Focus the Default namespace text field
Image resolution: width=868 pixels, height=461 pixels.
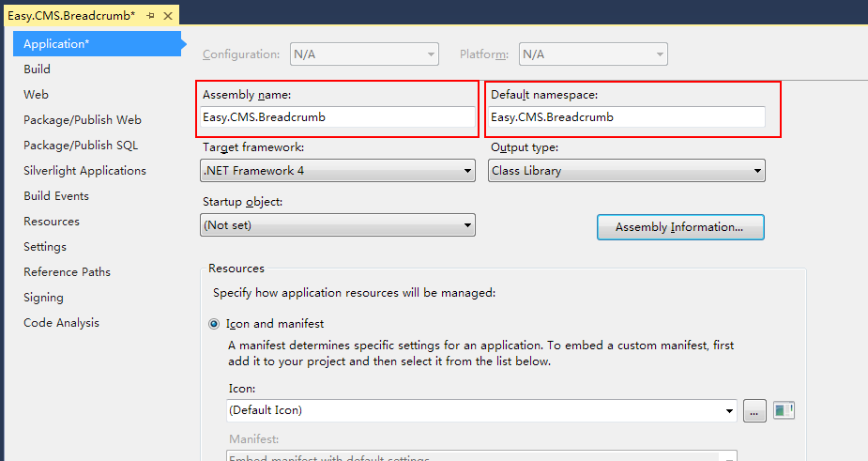(627, 117)
